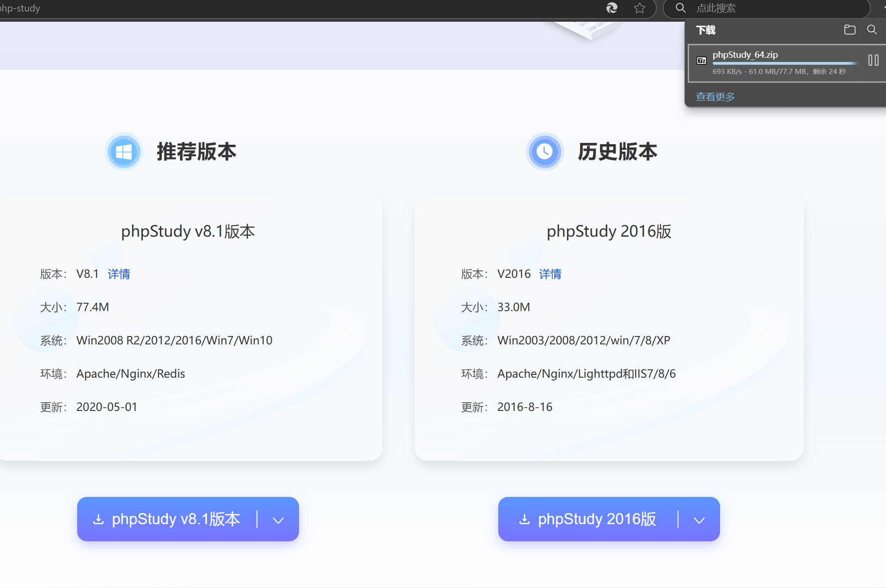886x588 pixels.
Task: Click the 历史版本 heading
Action: click(x=617, y=152)
